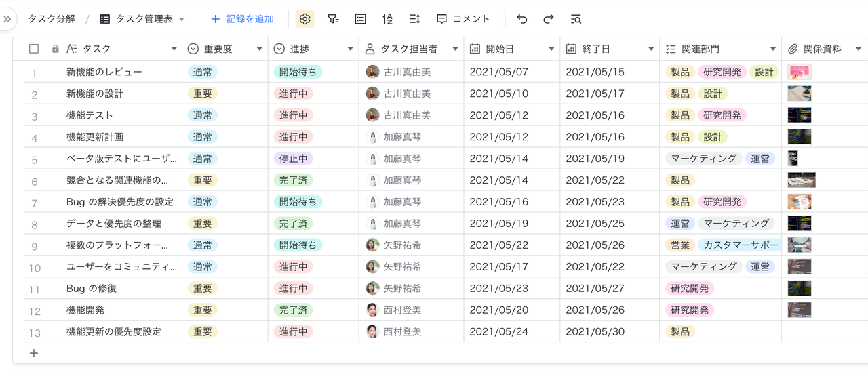
Task: Open attachment thumbnail for 機能開発 row
Action: (800, 310)
